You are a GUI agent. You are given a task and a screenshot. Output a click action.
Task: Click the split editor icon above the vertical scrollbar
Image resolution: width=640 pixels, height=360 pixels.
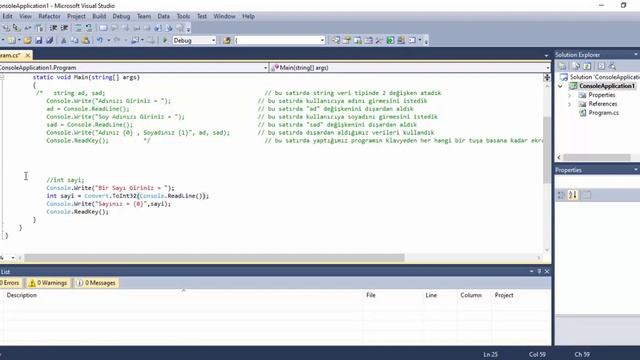coord(547,78)
